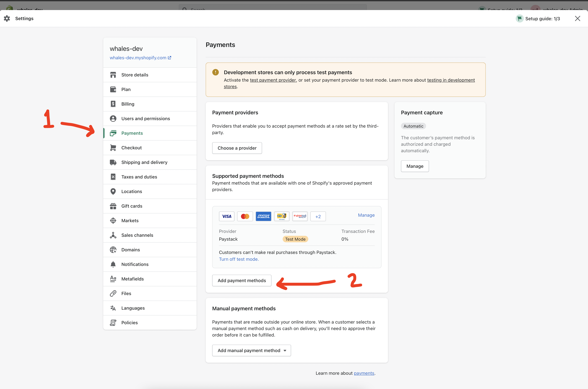
Task: Open the Gift cards section
Action: [150, 206]
